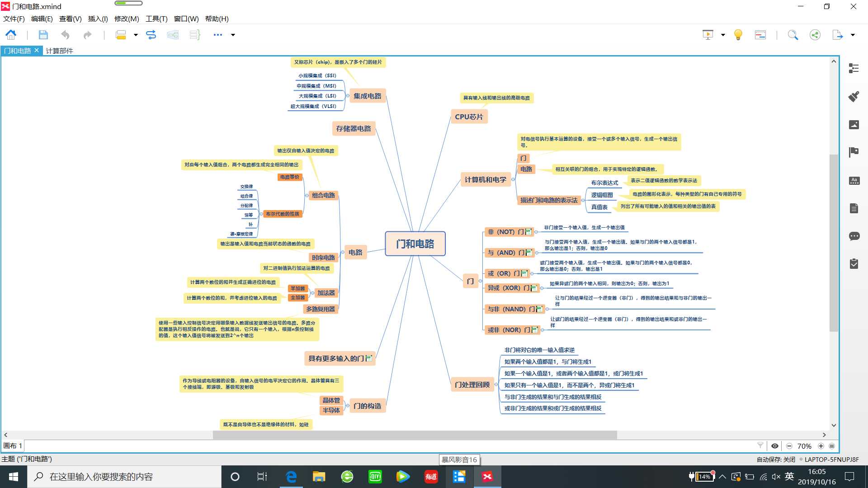
Task: Open the themes panel with Aa icon
Action: point(854,180)
